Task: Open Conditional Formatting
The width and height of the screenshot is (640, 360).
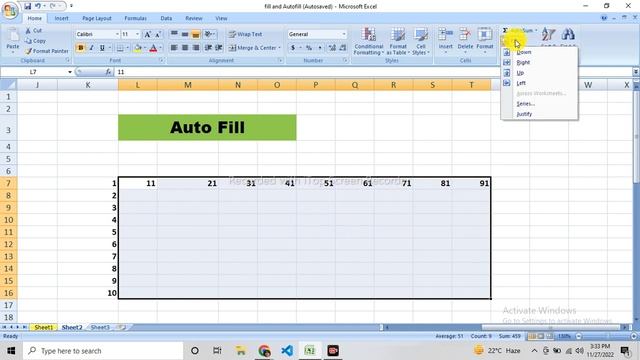Action: (x=369, y=41)
